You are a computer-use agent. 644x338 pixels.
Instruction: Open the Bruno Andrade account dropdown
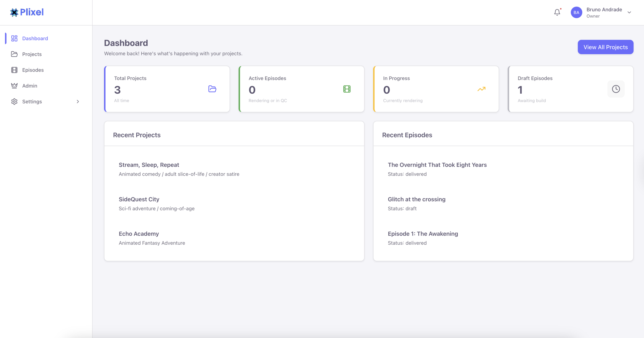pos(629,12)
